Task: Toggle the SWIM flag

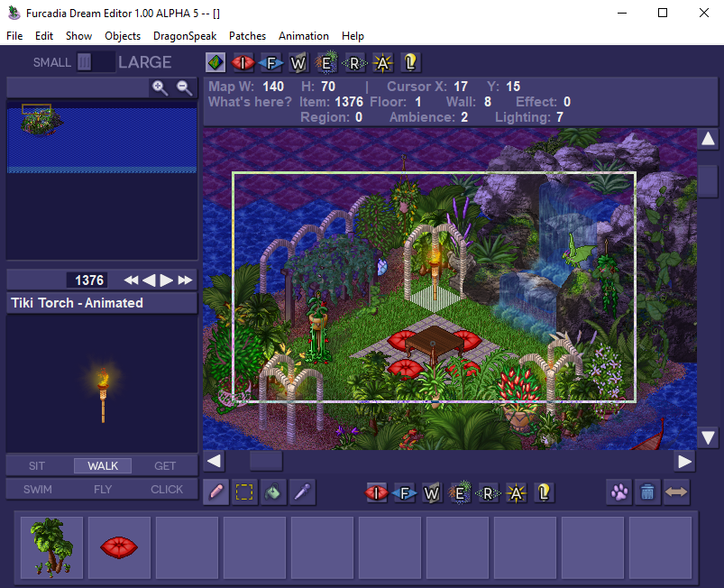Action: pos(37,489)
